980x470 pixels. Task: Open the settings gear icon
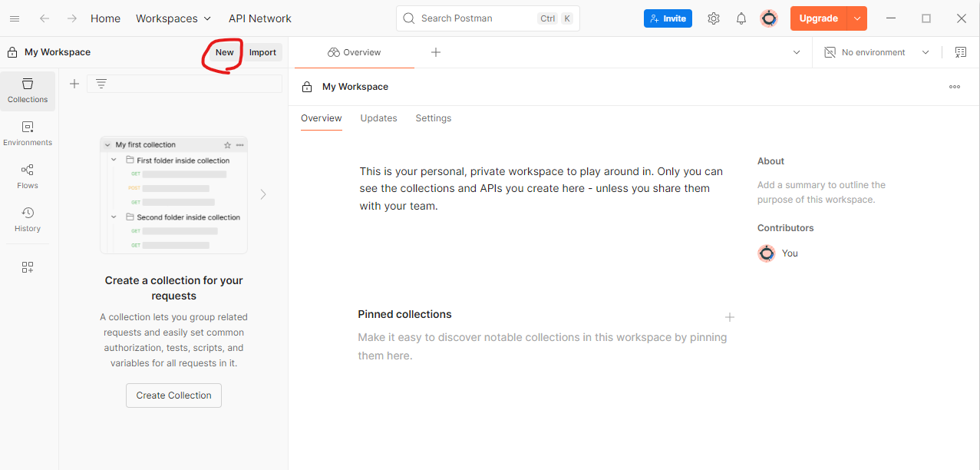click(714, 18)
